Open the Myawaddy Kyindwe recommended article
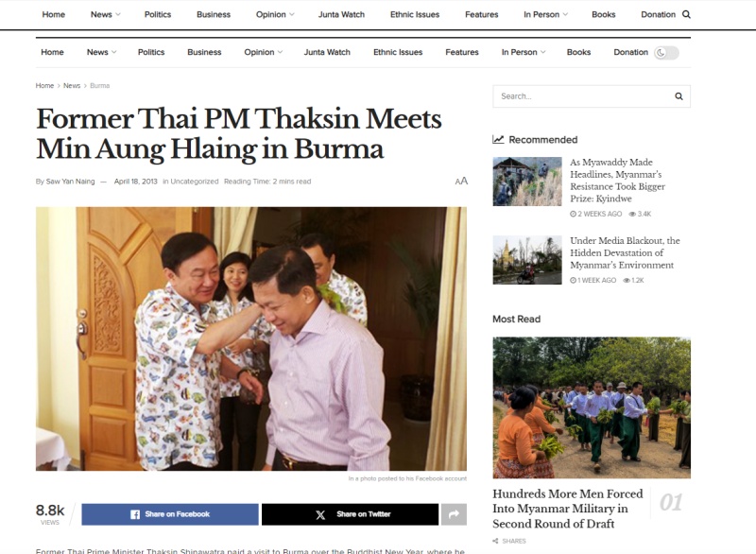This screenshot has height=554, width=756. pyautogui.click(x=617, y=181)
